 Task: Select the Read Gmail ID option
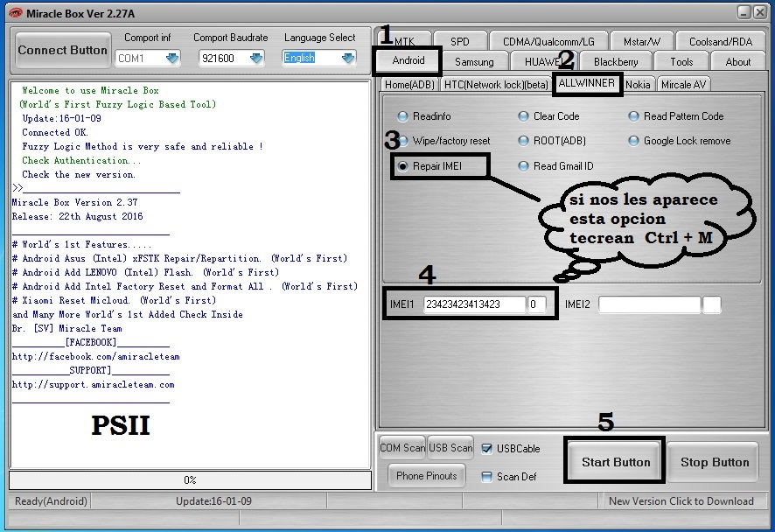click(523, 166)
